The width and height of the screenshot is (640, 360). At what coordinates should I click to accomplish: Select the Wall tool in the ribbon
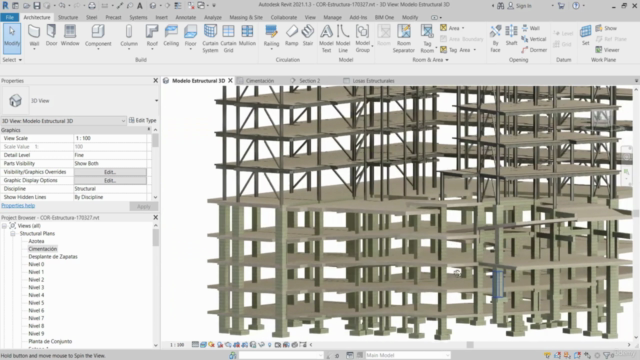pos(34,36)
